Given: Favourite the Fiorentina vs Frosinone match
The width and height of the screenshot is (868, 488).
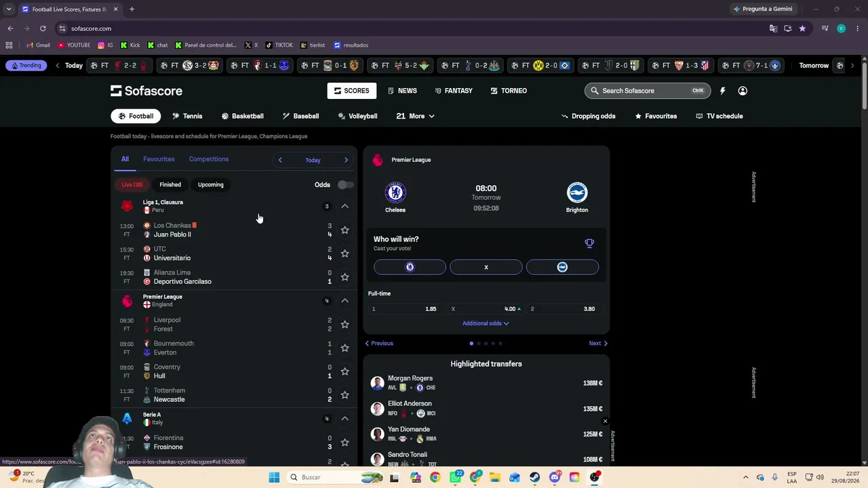Looking at the screenshot, I should 344,443.
